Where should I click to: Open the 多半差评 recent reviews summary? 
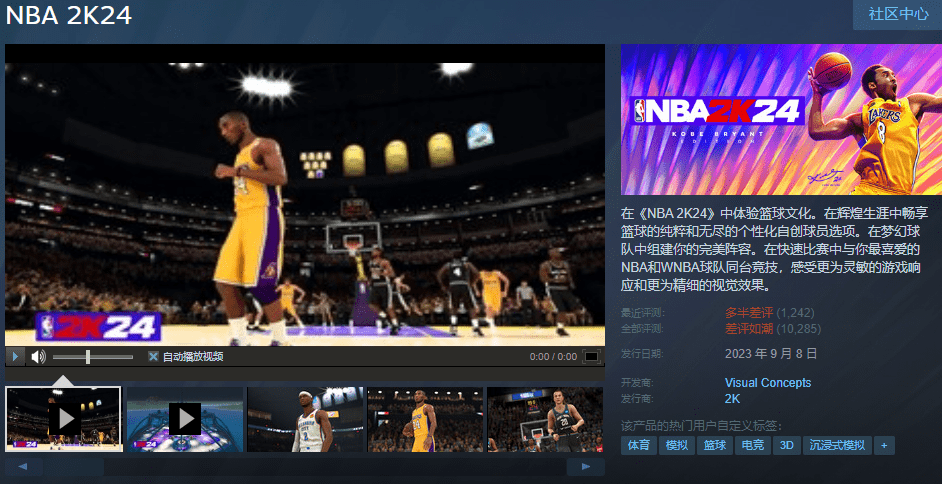click(x=749, y=313)
